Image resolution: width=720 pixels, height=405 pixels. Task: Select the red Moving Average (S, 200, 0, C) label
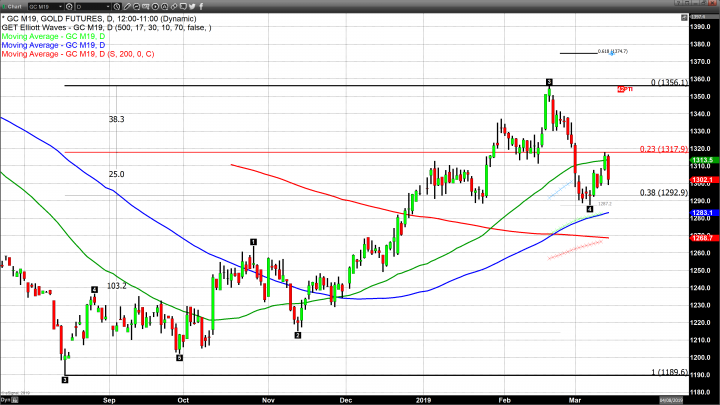click(x=78, y=54)
